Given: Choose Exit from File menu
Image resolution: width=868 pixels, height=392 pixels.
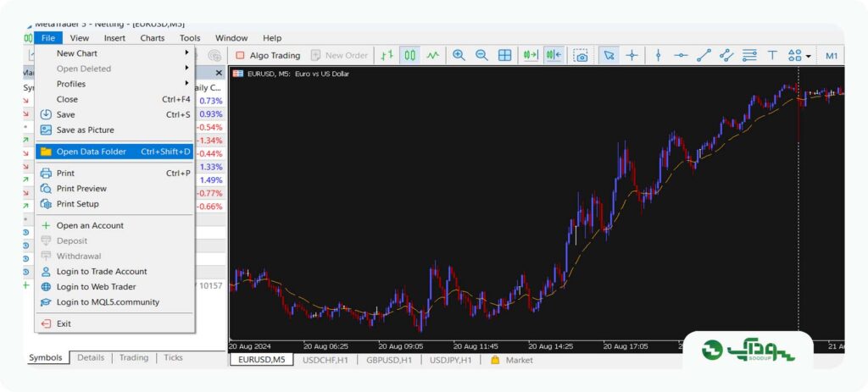Looking at the screenshot, I should point(114,324).
